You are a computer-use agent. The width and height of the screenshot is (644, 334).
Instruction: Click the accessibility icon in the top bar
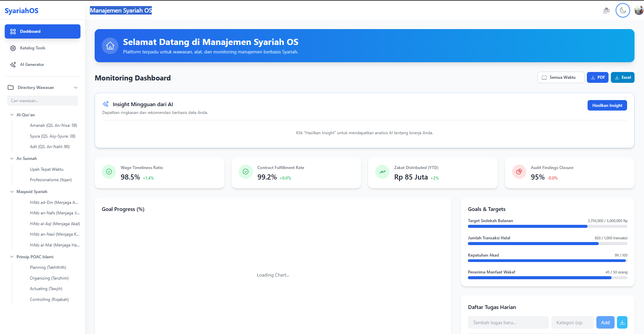606,11
